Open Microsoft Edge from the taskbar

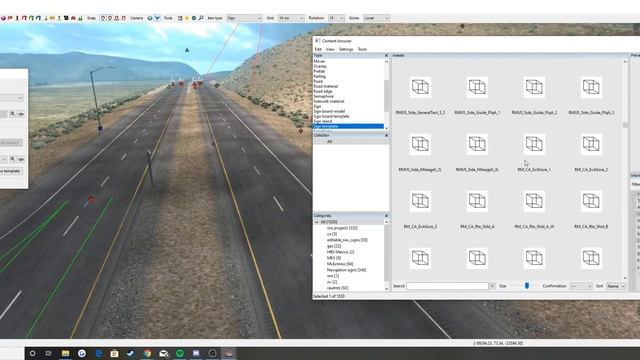pos(98,353)
